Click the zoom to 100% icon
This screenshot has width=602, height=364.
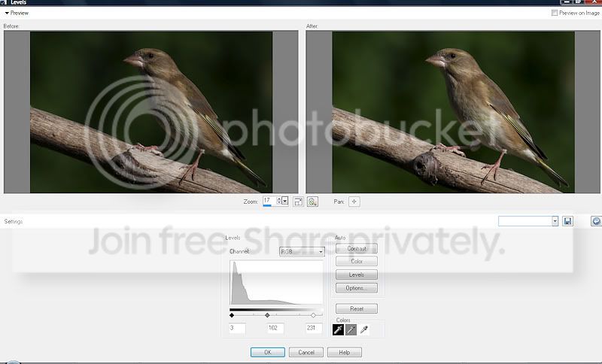(x=312, y=202)
